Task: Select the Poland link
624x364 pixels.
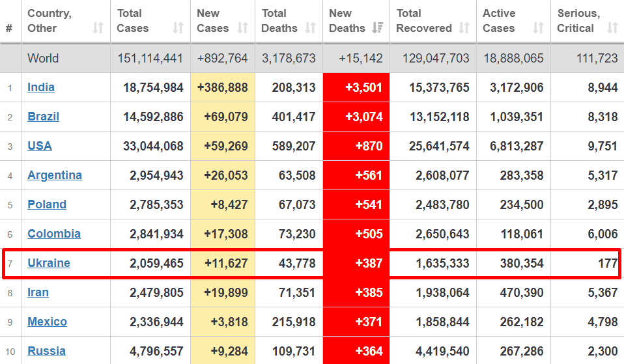Action: point(47,204)
